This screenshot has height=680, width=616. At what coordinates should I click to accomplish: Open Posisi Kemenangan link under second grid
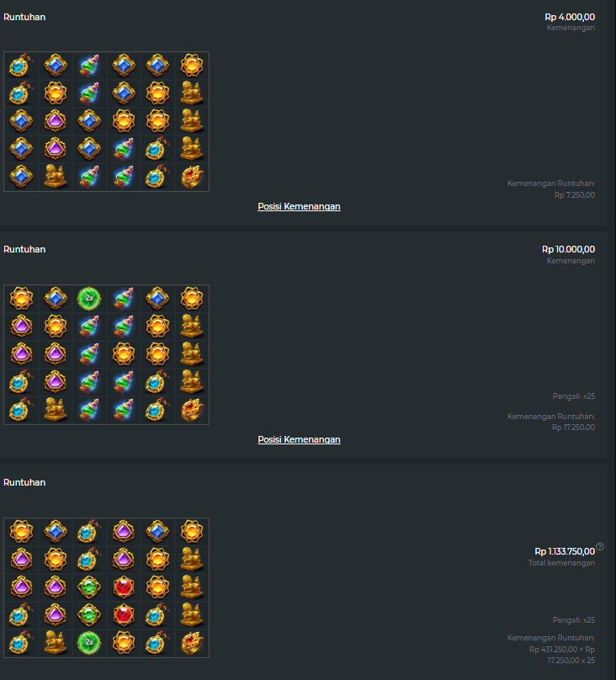pos(299,439)
